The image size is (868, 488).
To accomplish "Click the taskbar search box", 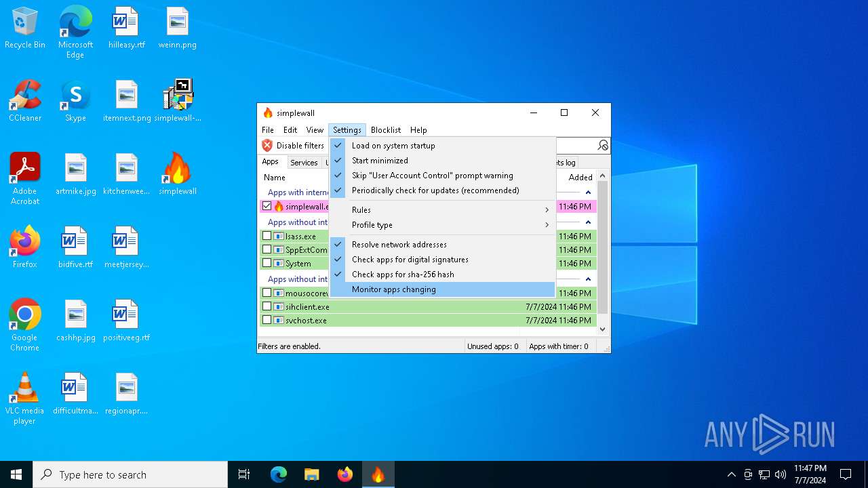I will point(130,474).
